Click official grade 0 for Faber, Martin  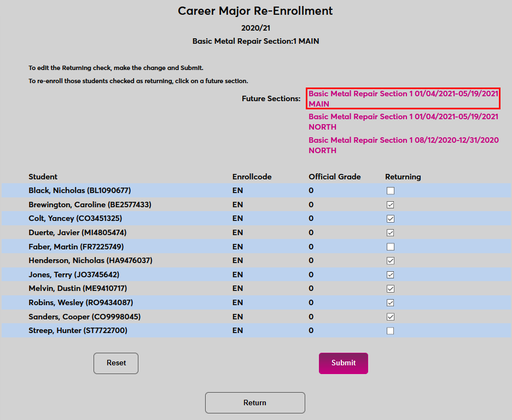point(311,247)
